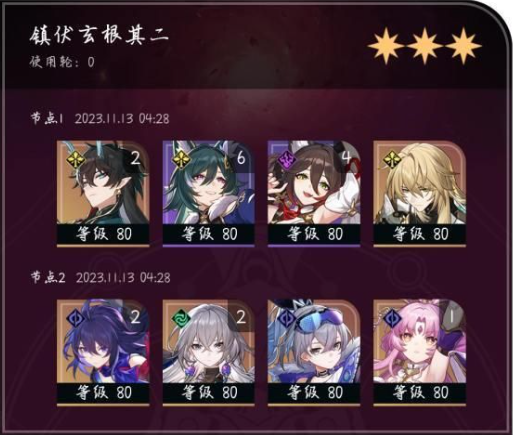
Task: Click Lightning element icon on purple-haired character
Action: click(77, 318)
